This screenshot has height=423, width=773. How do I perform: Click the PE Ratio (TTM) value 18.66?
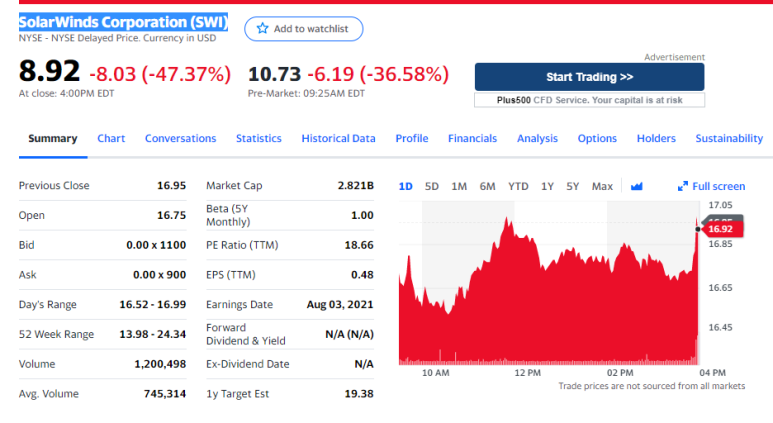pyautogui.click(x=359, y=245)
